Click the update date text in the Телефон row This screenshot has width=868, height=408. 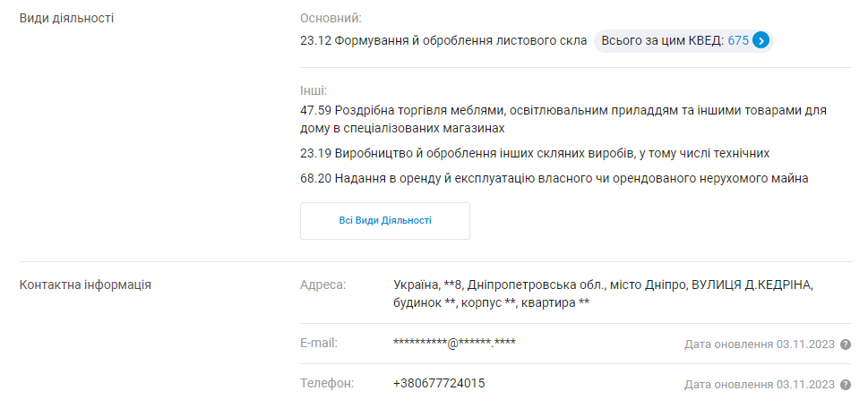coord(759,385)
